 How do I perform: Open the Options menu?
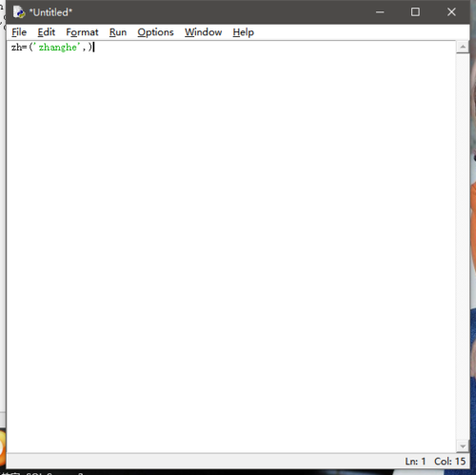point(155,32)
